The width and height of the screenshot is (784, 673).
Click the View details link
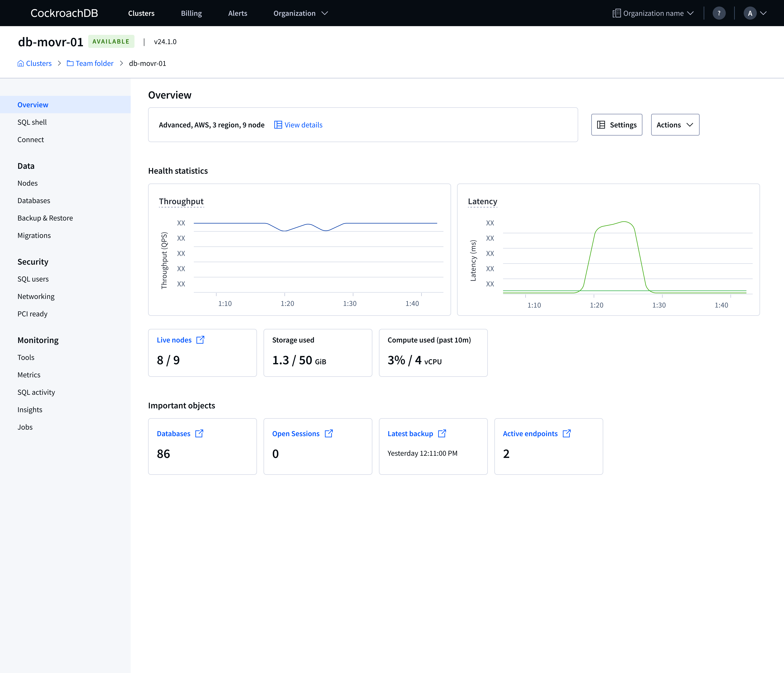click(303, 125)
